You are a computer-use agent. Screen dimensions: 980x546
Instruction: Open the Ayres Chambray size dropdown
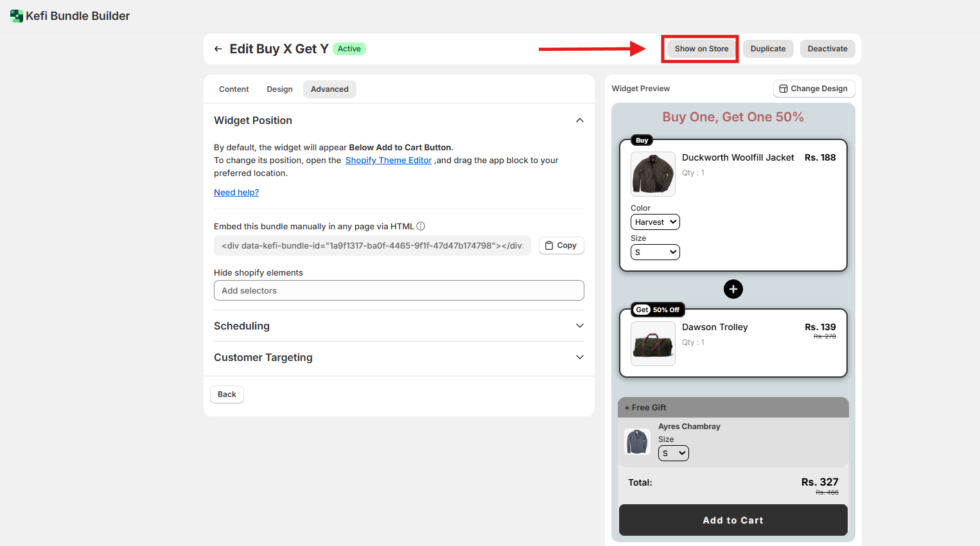(673, 454)
